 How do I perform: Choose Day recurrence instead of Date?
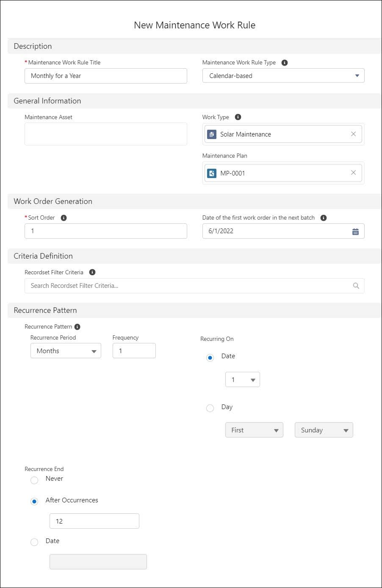210,408
